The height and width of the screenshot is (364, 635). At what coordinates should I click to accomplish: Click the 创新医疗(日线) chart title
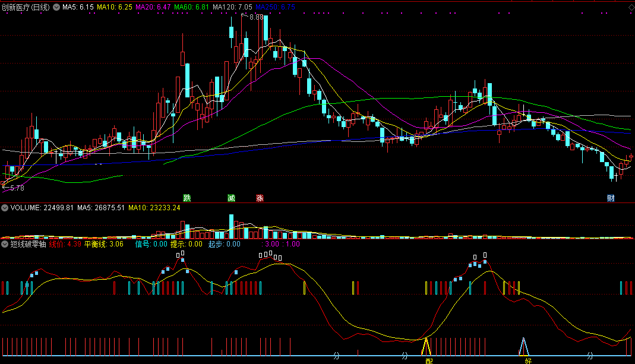(26, 7)
